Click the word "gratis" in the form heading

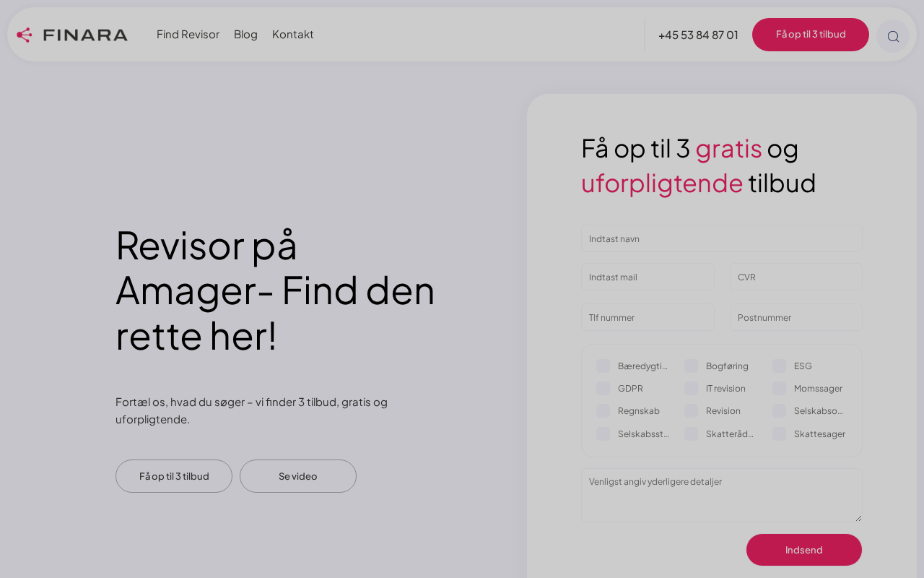pyautogui.click(x=728, y=148)
